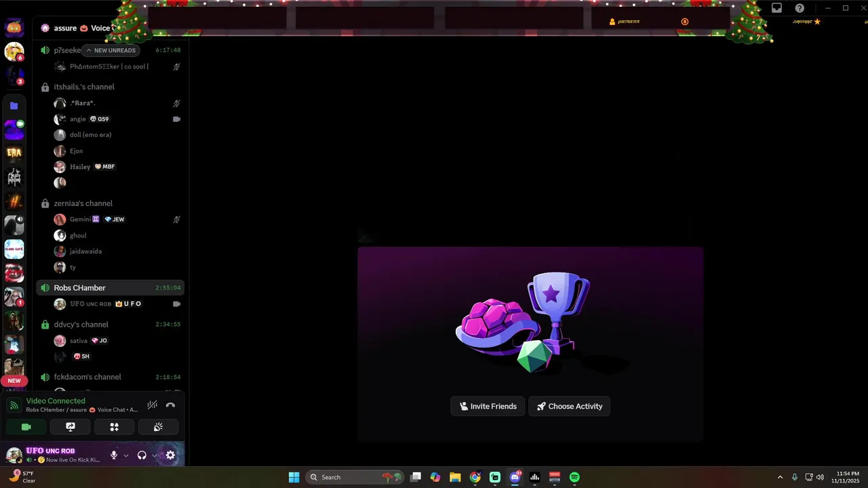Screen dimensions: 868x488
Task: Expand input device options next to microphone
Action: coord(125,455)
